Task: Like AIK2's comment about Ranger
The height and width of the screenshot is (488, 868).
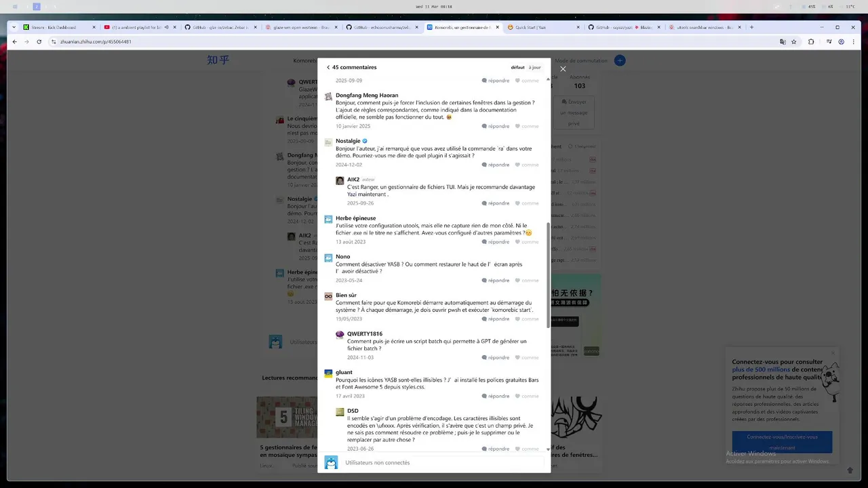Action: click(527, 203)
